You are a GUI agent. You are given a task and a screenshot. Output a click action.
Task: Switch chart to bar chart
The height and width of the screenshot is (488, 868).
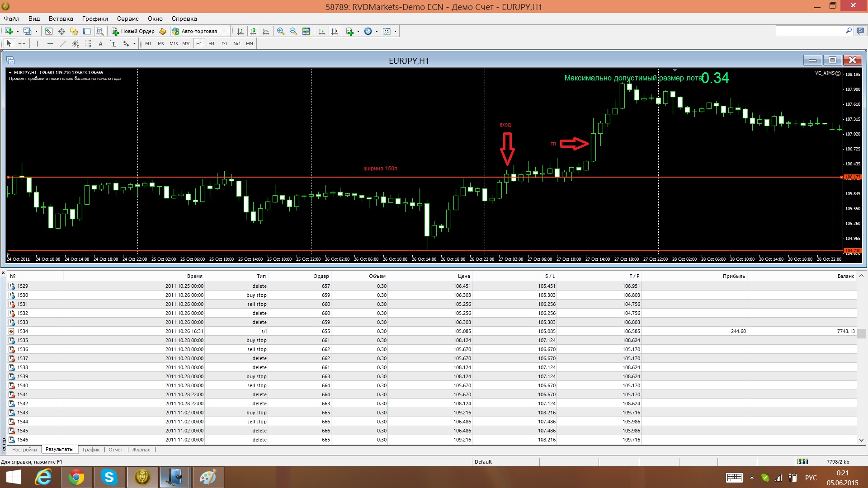[x=241, y=31]
